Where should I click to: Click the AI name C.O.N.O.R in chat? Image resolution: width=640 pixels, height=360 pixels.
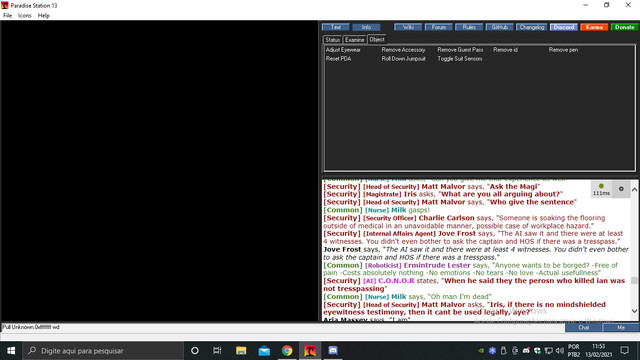396,281
